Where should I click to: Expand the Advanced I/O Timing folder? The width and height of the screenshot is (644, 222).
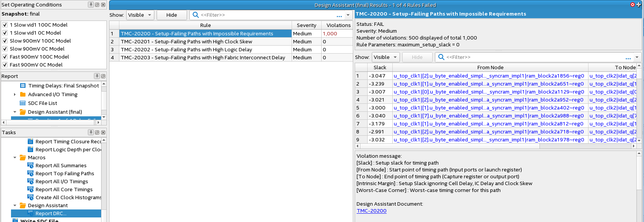[x=15, y=94]
